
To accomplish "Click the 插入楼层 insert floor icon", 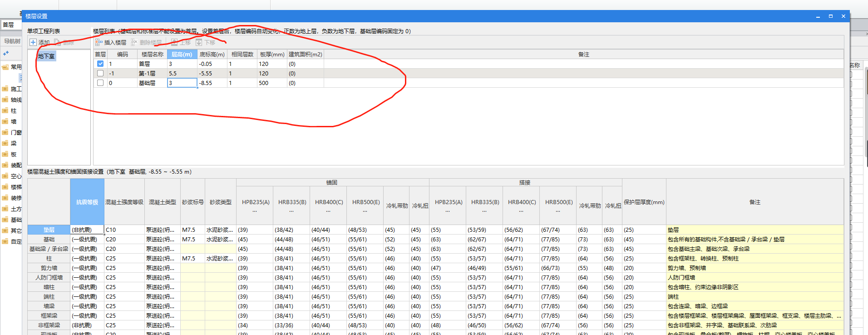I will click(99, 42).
